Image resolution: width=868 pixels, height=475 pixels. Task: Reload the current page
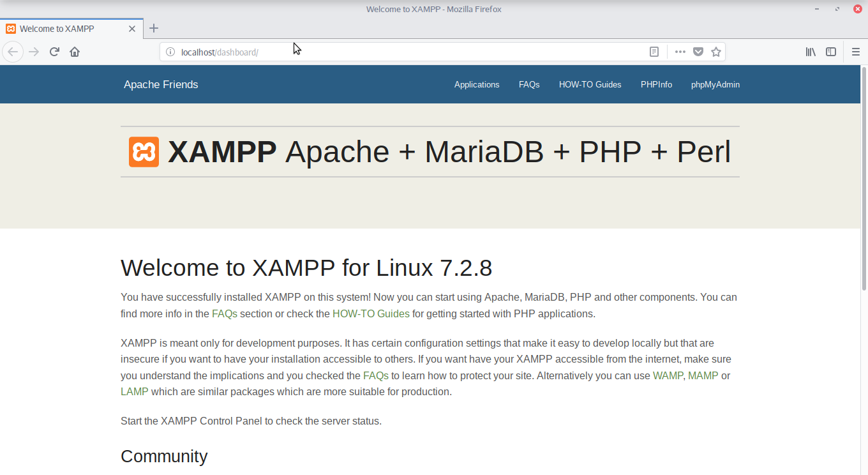(x=54, y=52)
